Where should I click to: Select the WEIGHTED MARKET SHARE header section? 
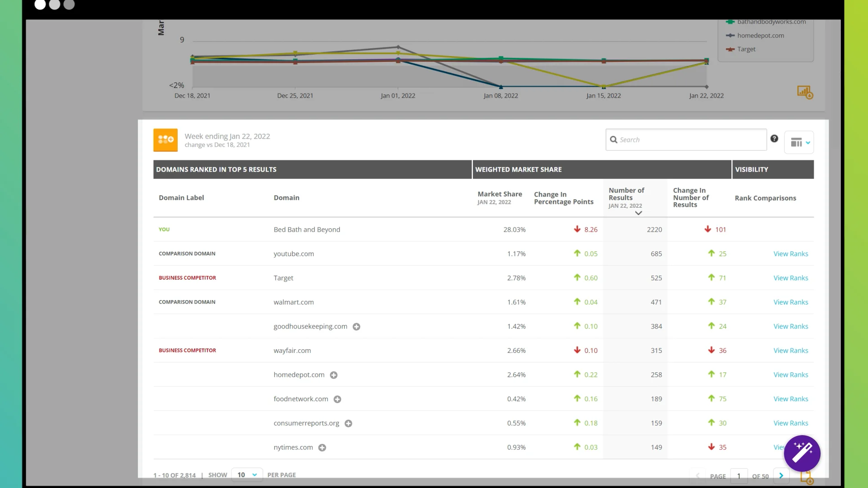tap(518, 169)
